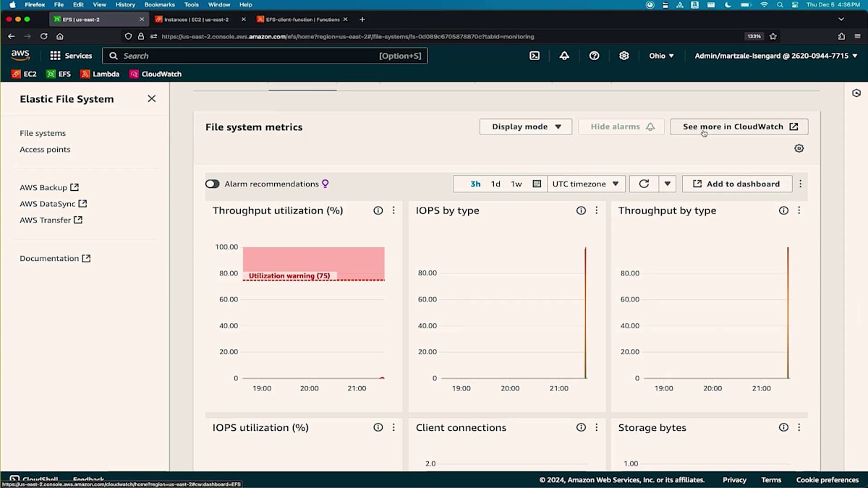Refresh the metrics graphs
The image size is (868, 488).
click(644, 184)
